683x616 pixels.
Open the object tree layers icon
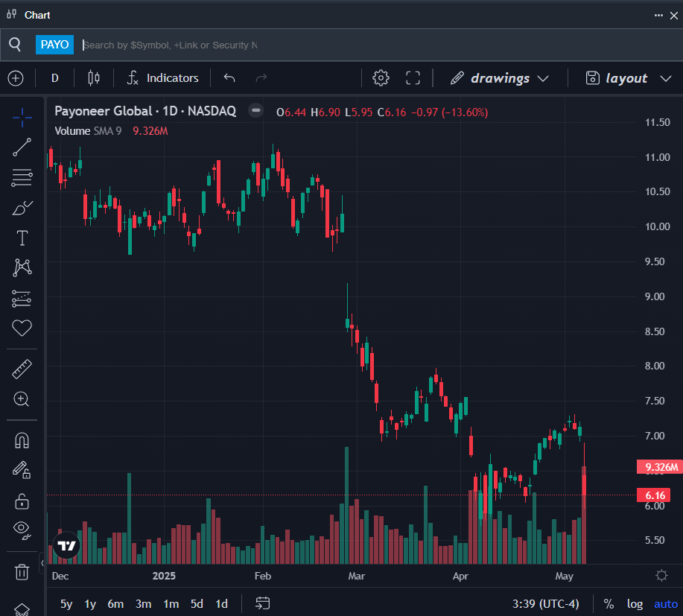click(x=22, y=609)
